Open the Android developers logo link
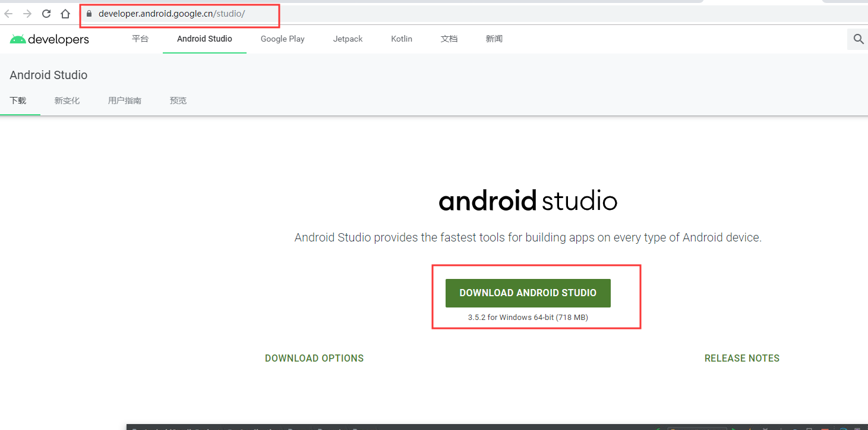The width and height of the screenshot is (868, 430). tap(49, 39)
